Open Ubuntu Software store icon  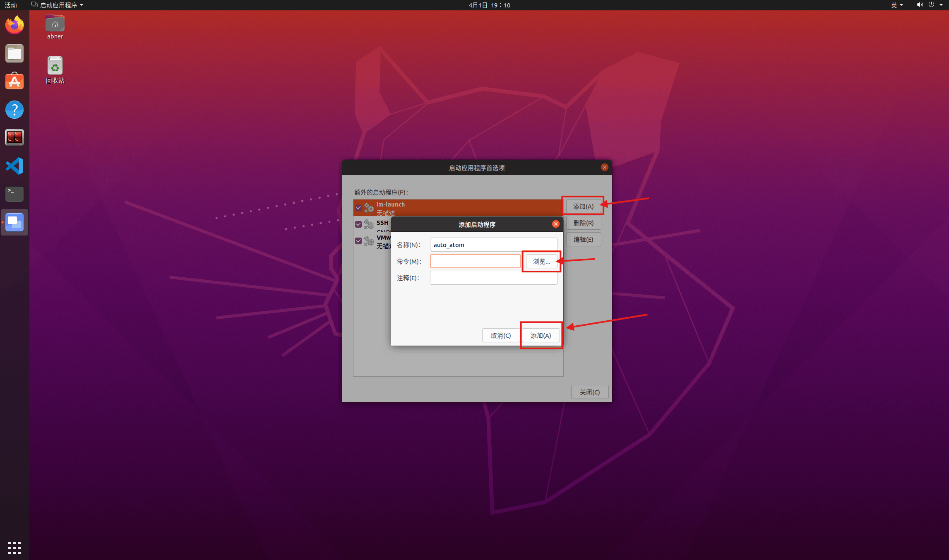[x=14, y=82]
